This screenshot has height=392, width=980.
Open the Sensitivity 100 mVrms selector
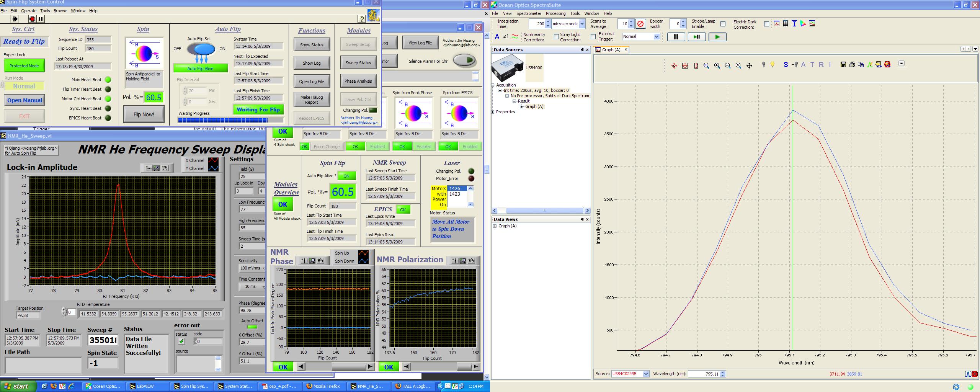pos(252,268)
